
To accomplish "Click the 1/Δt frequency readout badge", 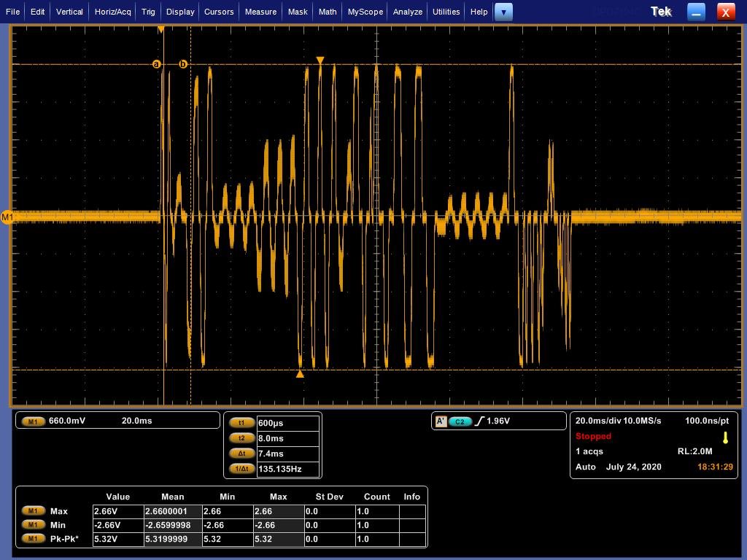I will point(241,469).
